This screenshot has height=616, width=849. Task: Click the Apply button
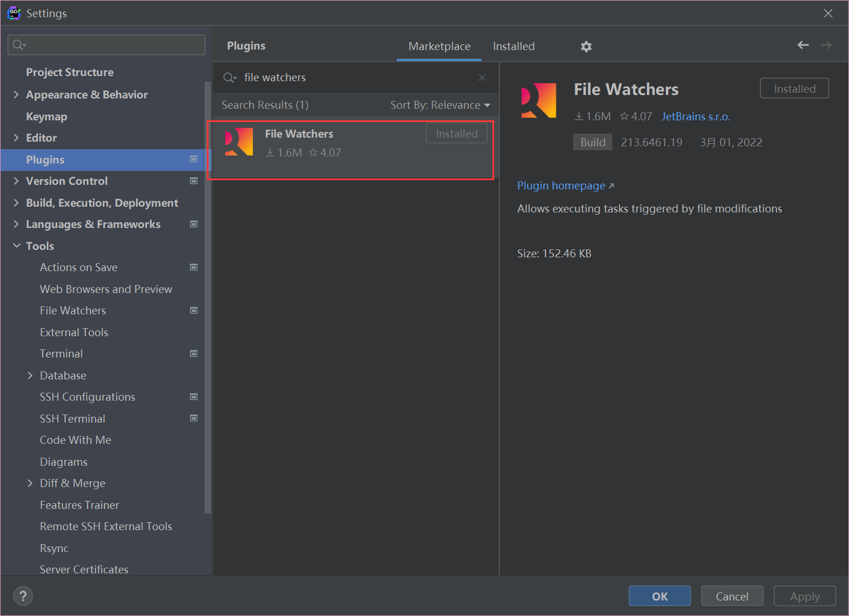coord(805,596)
